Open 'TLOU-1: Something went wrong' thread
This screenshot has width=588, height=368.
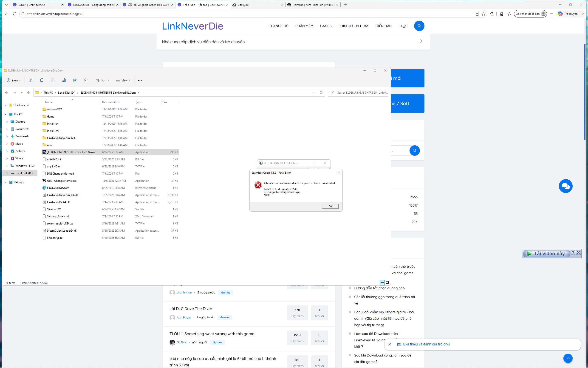tap(212, 334)
